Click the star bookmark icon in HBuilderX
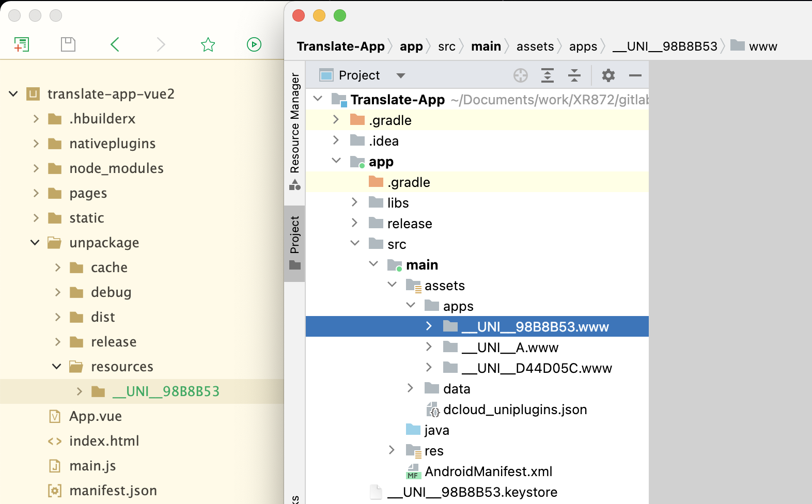Viewport: 812px width, 504px height. (208, 44)
